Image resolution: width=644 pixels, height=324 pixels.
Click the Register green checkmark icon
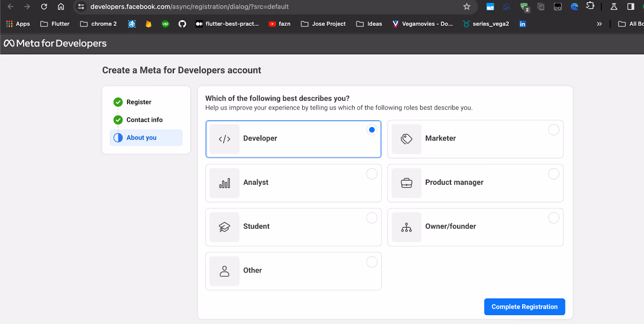(x=118, y=102)
